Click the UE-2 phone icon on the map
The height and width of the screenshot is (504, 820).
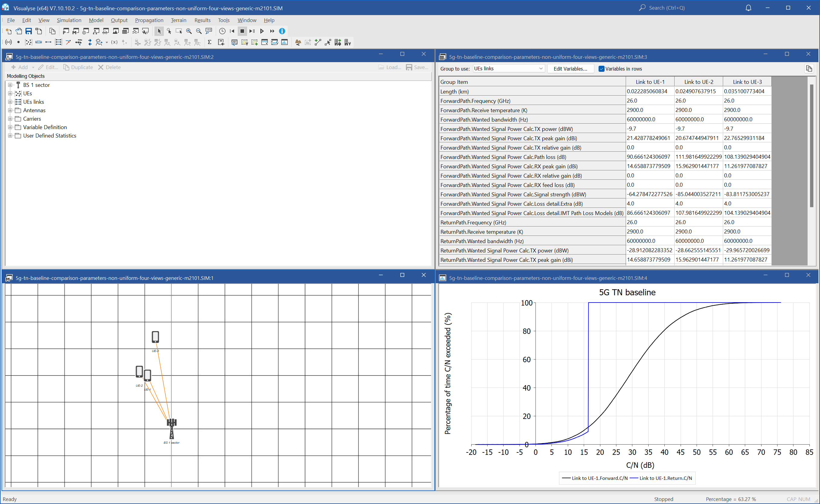point(139,372)
